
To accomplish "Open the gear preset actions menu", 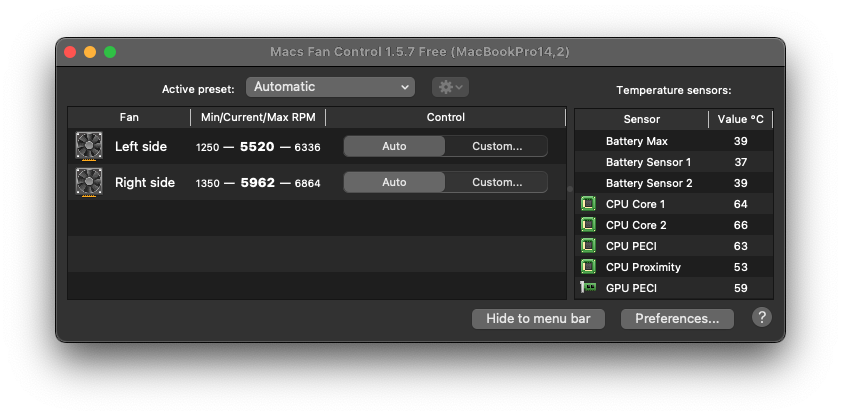I will click(x=451, y=87).
